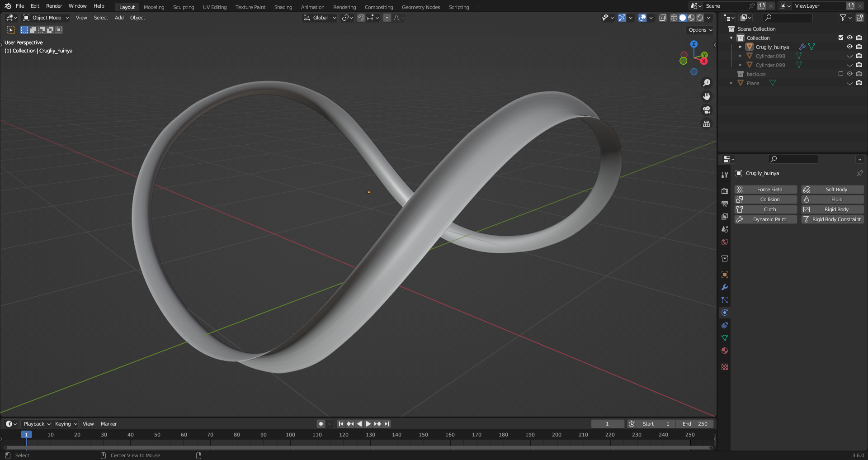Open the World properties tab icon
The image size is (868, 460).
[x=725, y=242]
